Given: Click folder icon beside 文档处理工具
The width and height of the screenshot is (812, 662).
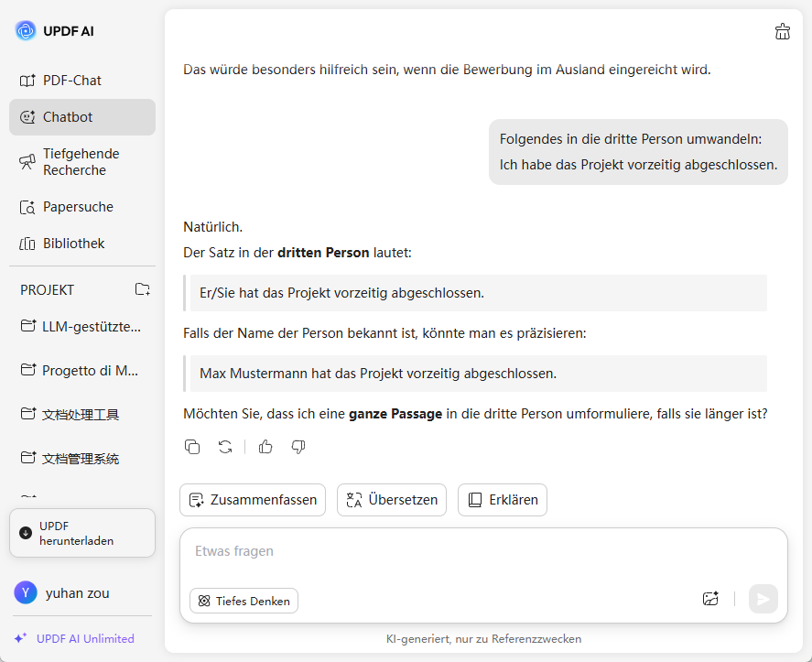Looking at the screenshot, I should tap(28, 413).
